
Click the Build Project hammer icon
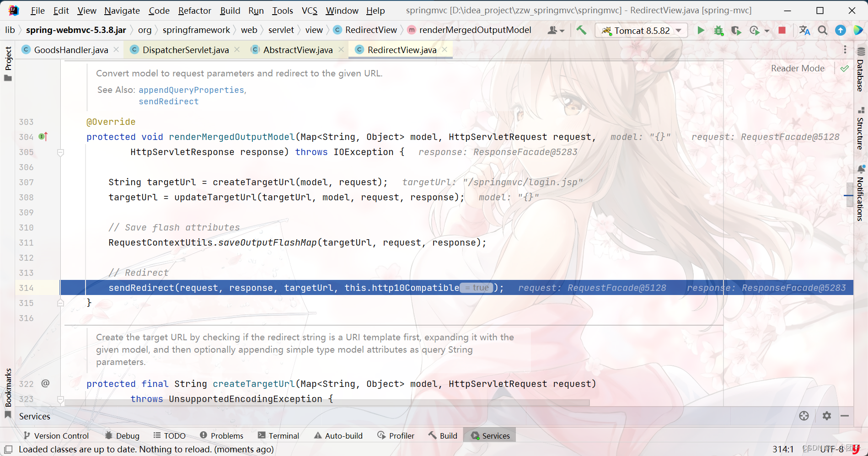coord(581,30)
